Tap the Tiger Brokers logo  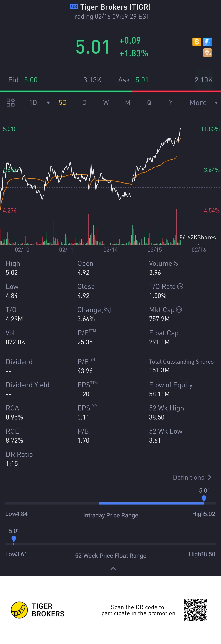[x=19, y=610]
